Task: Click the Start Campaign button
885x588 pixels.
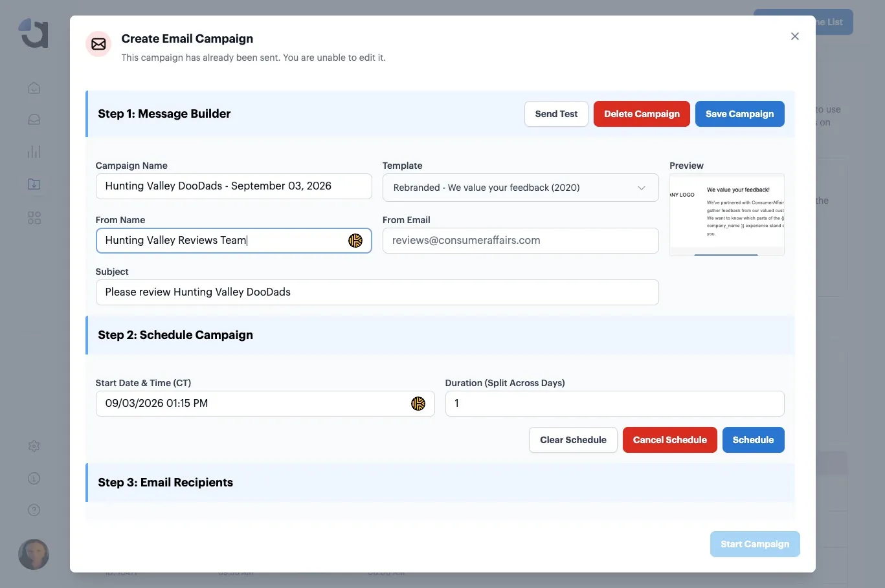Action: [755, 544]
